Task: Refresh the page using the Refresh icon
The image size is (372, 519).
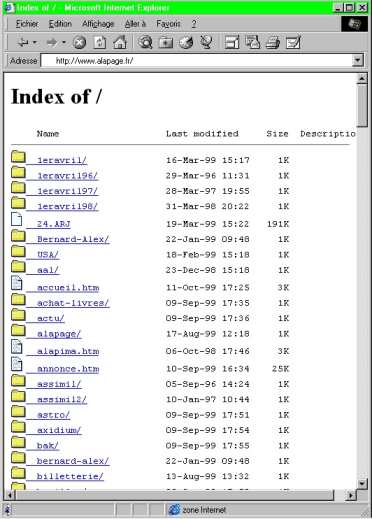Action: pyautogui.click(x=100, y=43)
